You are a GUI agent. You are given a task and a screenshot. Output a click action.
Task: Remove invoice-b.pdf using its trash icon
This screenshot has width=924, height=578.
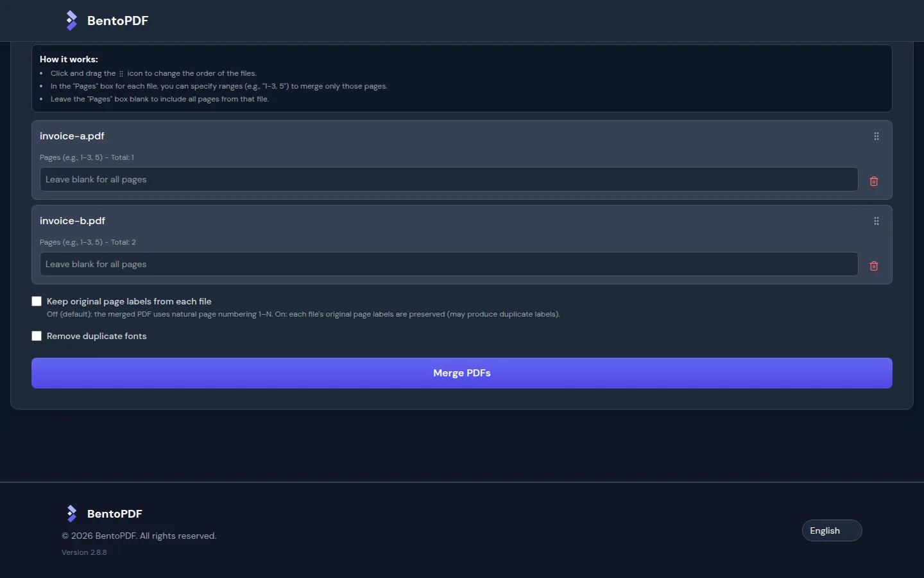874,266
